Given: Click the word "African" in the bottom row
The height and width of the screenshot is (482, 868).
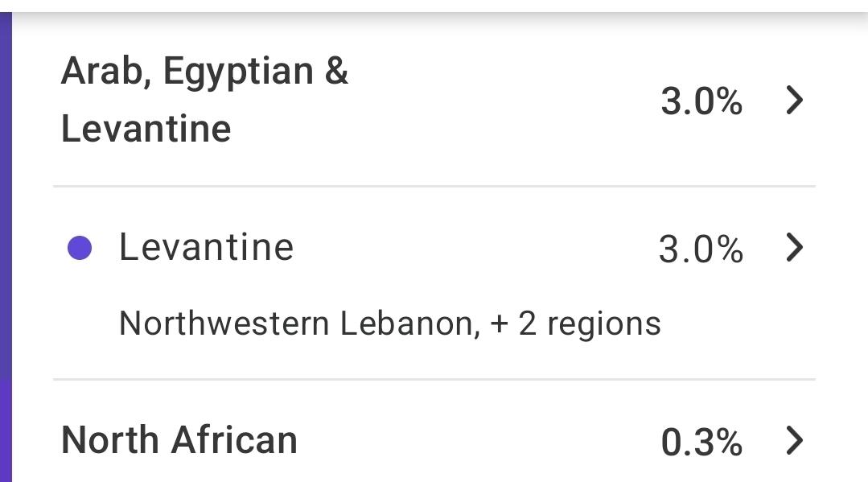Looking at the screenshot, I should pos(234,440).
